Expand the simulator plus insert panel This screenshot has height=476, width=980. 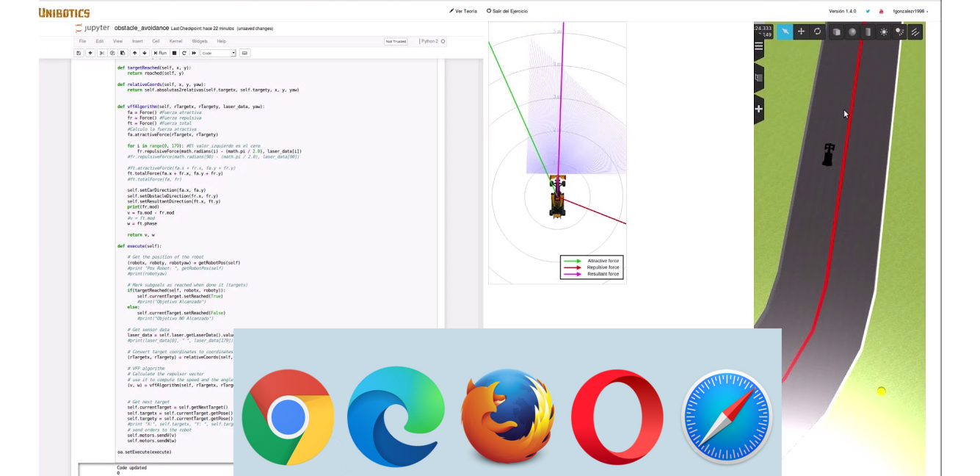coord(759,109)
